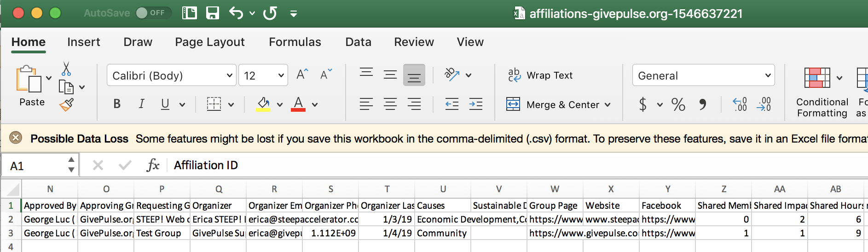Click the Center text icon

click(390, 104)
